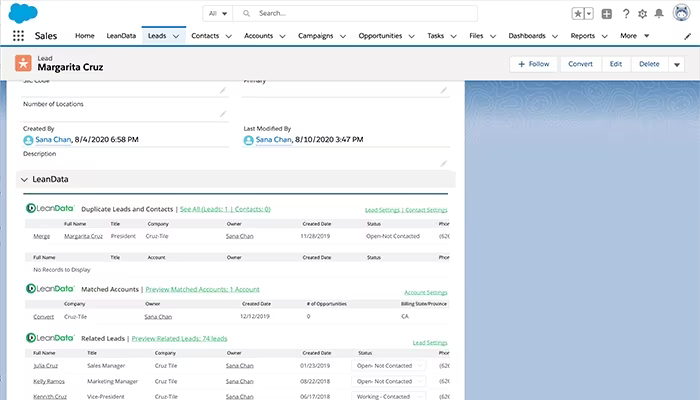Expand the favorites list dropdown arrow
700x400 pixels.
coord(589,14)
